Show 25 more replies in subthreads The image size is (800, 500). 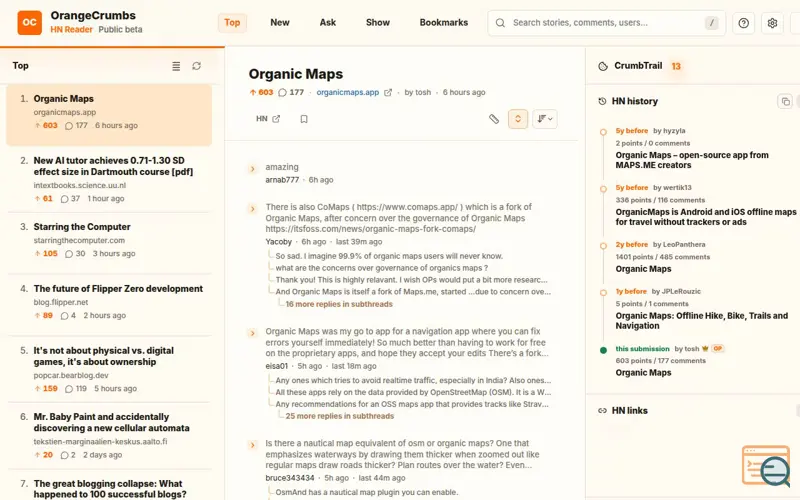click(x=340, y=416)
